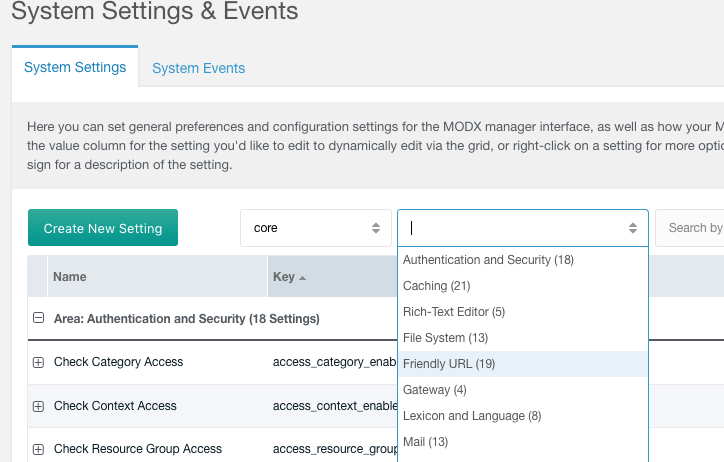This screenshot has width=724, height=462.
Task: Click the Key column sort arrow
Action: pyautogui.click(x=302, y=278)
